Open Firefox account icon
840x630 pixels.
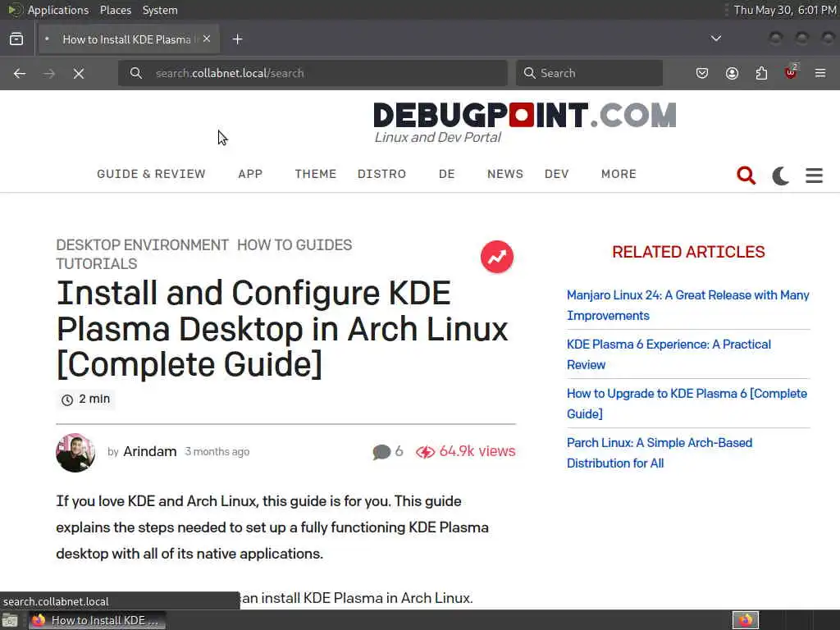[x=732, y=73]
